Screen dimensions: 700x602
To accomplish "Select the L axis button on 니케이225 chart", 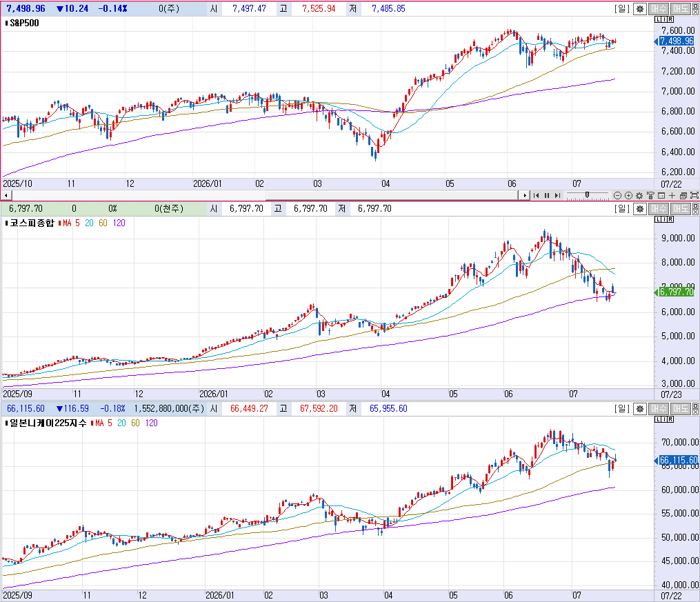I will point(658,419).
